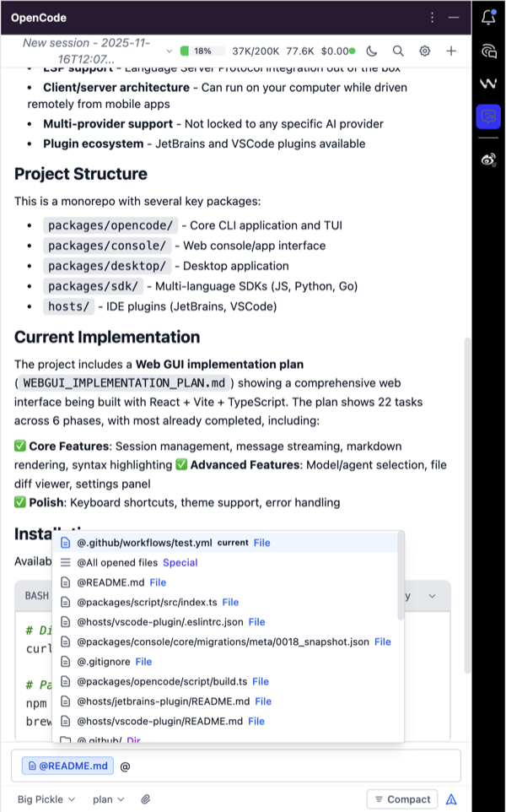Choose @.gitignore file suggestion
This screenshot has height=812, width=506.
228,662
